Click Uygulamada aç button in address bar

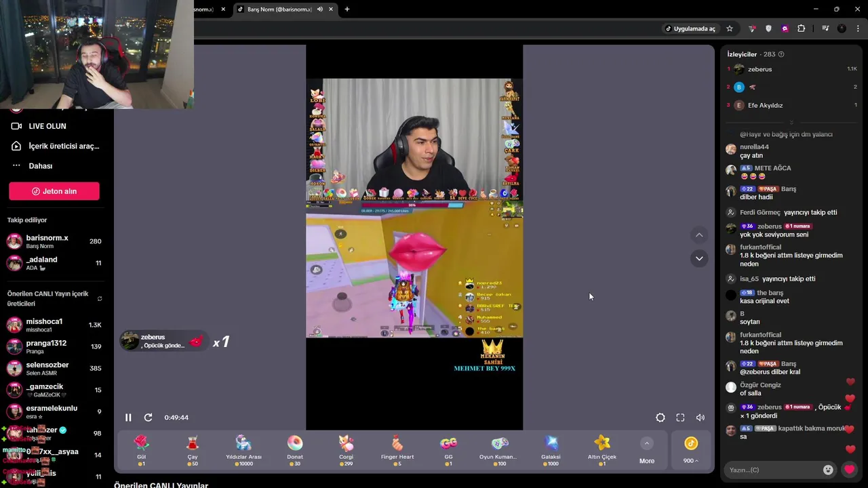(690, 28)
